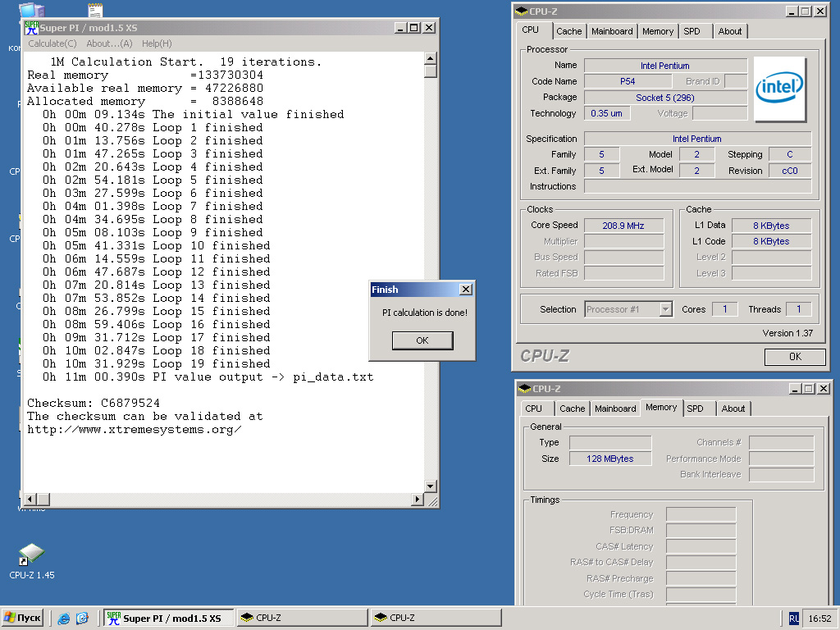Click Super PI horizontal scrollbar right arrow
Image resolution: width=840 pixels, height=630 pixels.
click(418, 500)
